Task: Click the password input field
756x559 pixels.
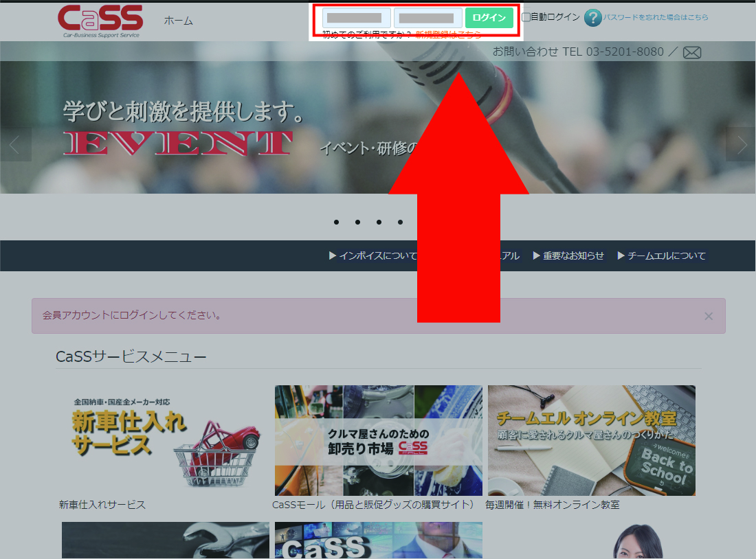Action: tap(427, 18)
